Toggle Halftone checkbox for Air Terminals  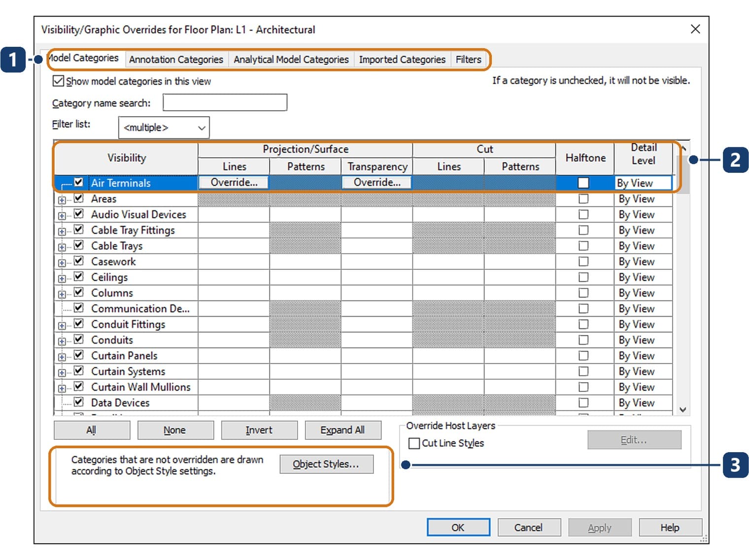point(583,183)
